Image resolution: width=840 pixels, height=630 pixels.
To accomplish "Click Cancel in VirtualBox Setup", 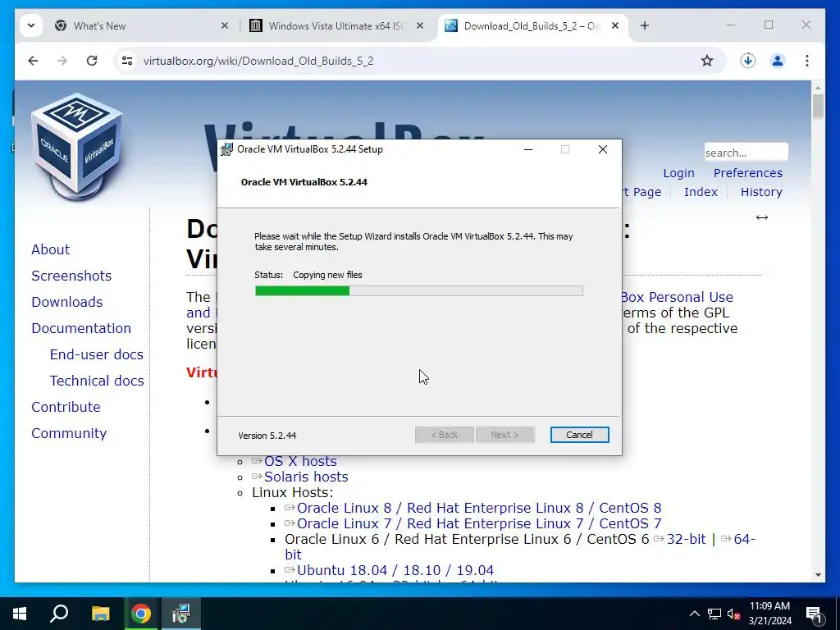I will point(579,435).
